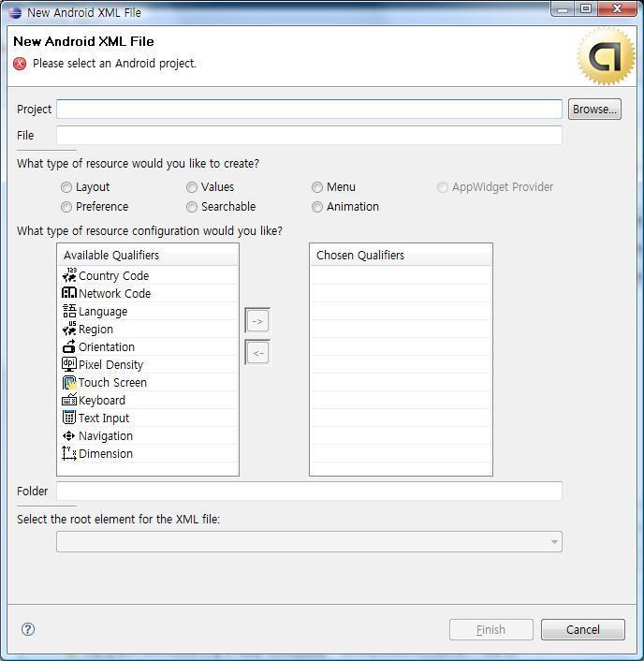Click the 'Chosen Qualifiers' column header
The image size is (644, 661).
click(401, 255)
